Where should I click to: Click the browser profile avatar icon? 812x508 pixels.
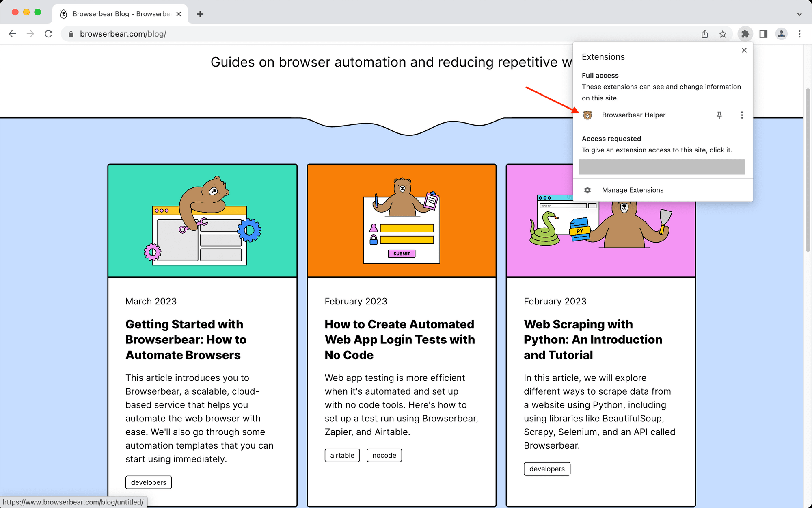click(x=781, y=34)
